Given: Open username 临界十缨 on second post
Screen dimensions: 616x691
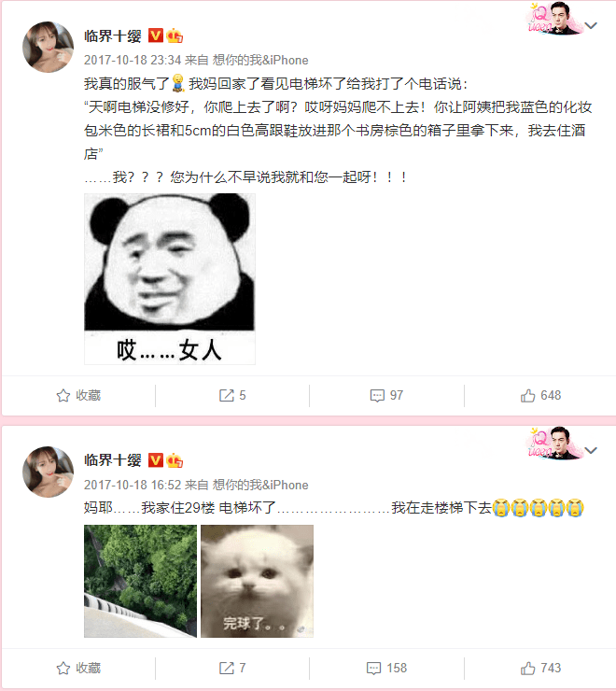Looking at the screenshot, I should 113,460.
